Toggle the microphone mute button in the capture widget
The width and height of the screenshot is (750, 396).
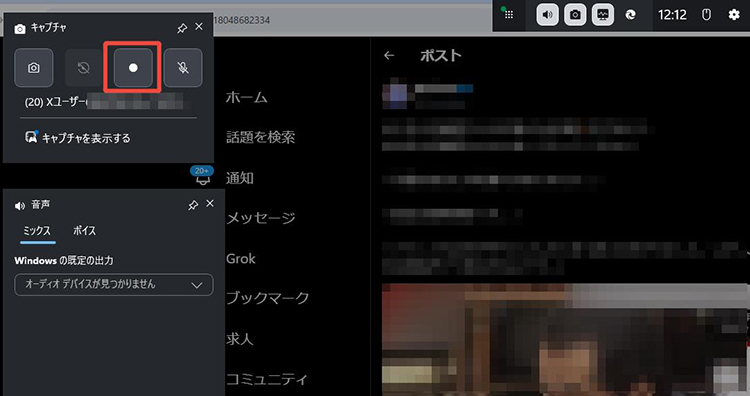pyautogui.click(x=183, y=67)
